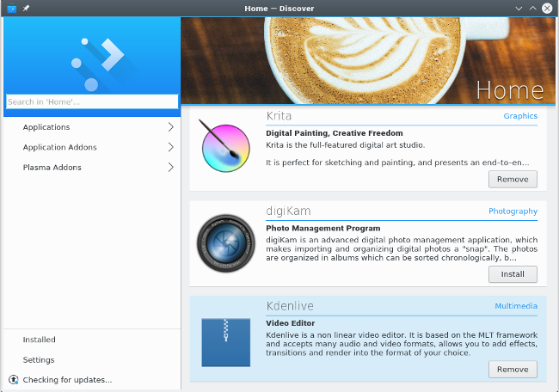Click the Kdenlive package icon
This screenshot has width=559, height=392.
[x=226, y=341]
